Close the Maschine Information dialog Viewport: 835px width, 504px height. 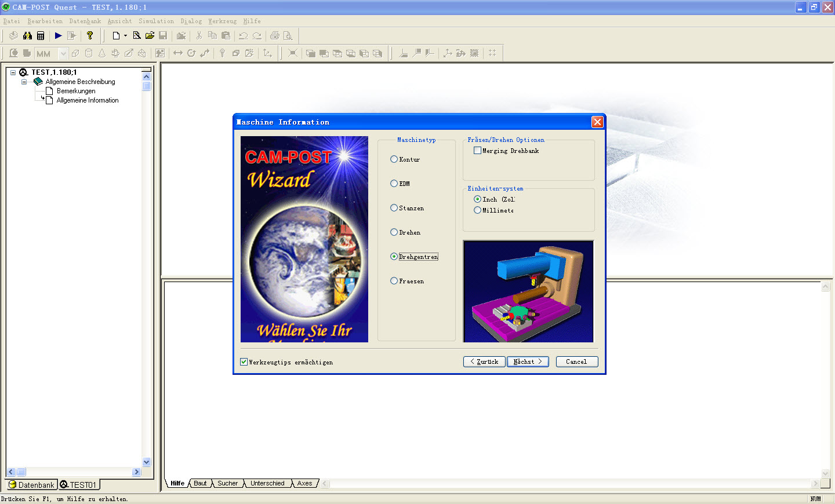pos(597,122)
